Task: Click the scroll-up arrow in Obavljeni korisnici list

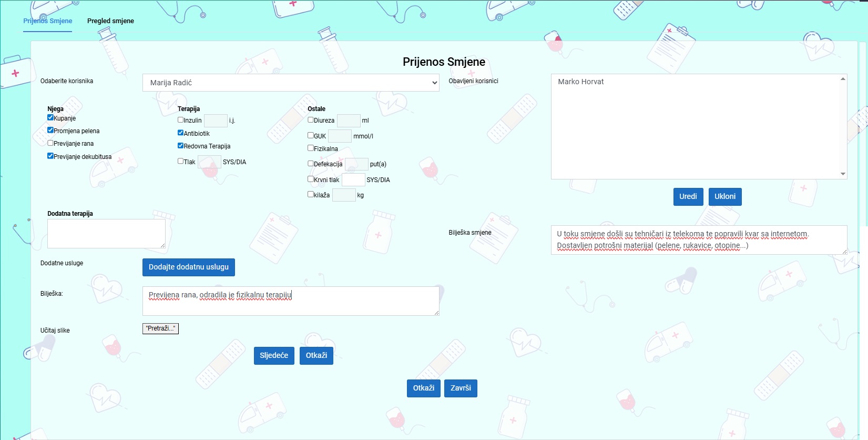Action: point(843,79)
